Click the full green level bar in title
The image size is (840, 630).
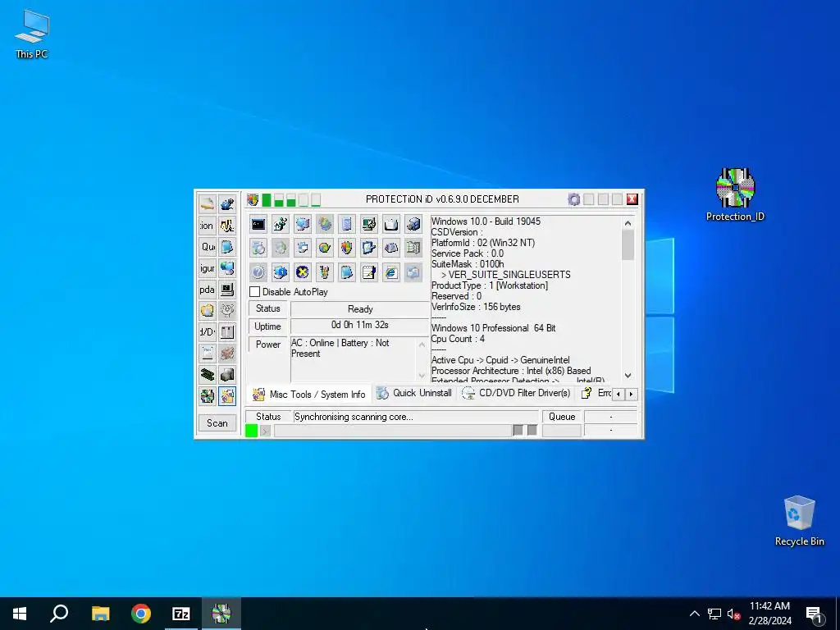267,200
